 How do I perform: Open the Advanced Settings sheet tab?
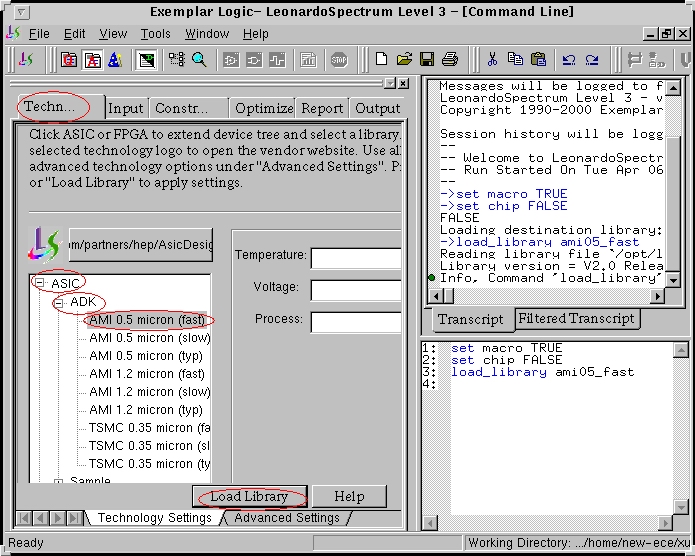coord(287,518)
